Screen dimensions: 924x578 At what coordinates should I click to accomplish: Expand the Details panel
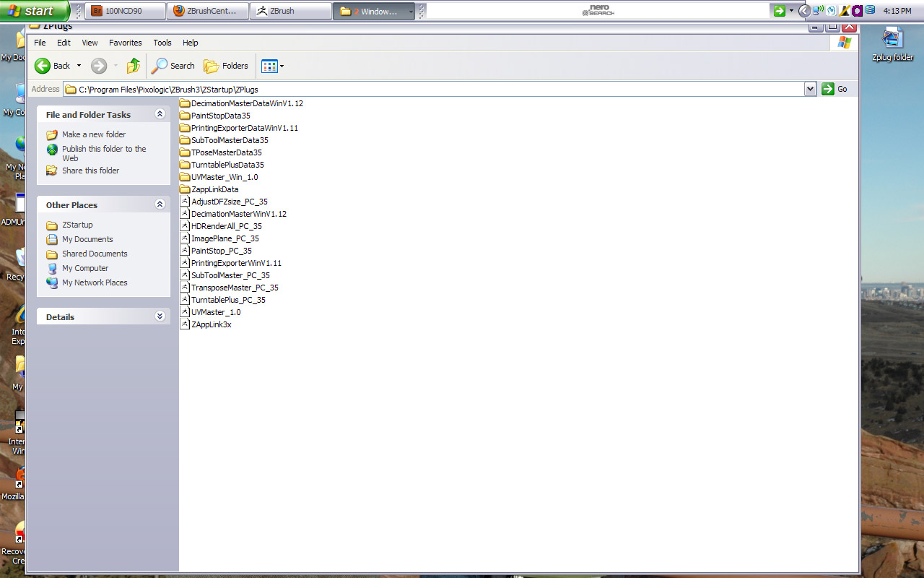coord(160,316)
